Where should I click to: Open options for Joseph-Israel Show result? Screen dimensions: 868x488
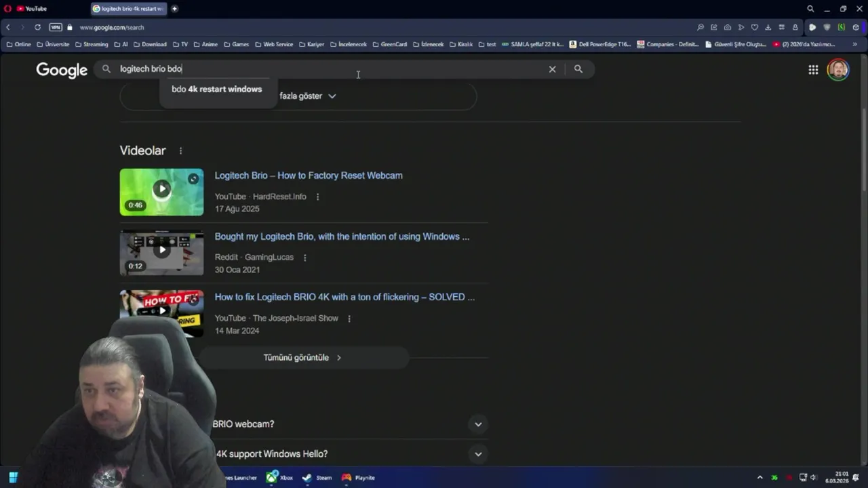pyautogui.click(x=349, y=319)
